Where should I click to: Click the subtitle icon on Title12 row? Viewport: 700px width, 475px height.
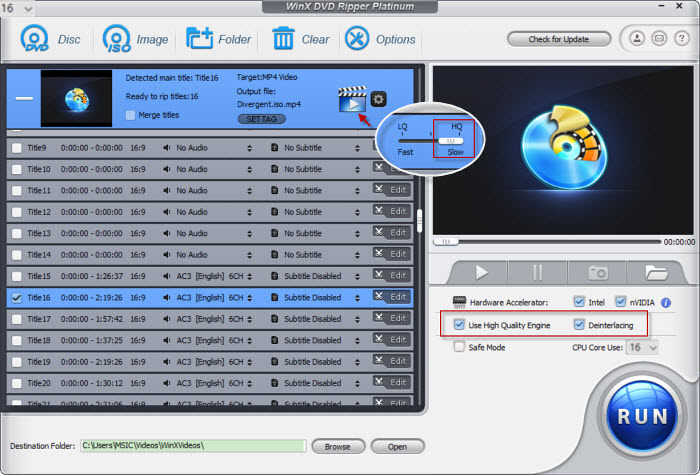click(275, 212)
